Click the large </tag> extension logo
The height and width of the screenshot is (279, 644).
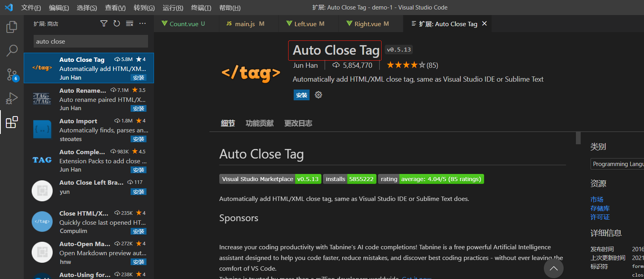[251, 74]
